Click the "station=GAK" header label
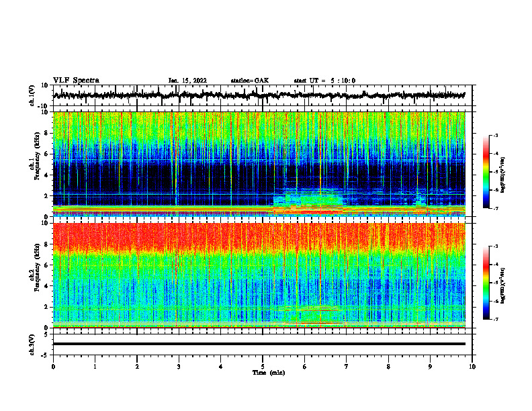 tap(250, 81)
